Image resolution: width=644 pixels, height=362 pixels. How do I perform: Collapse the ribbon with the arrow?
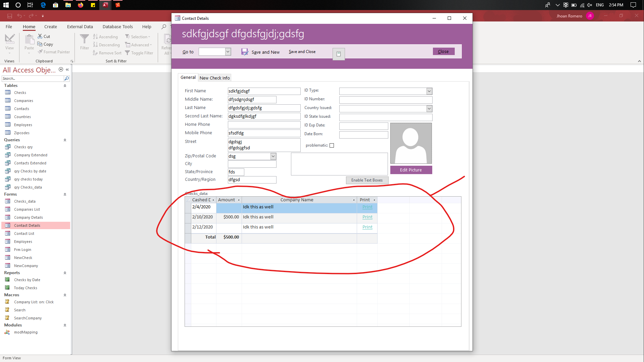[639, 61]
